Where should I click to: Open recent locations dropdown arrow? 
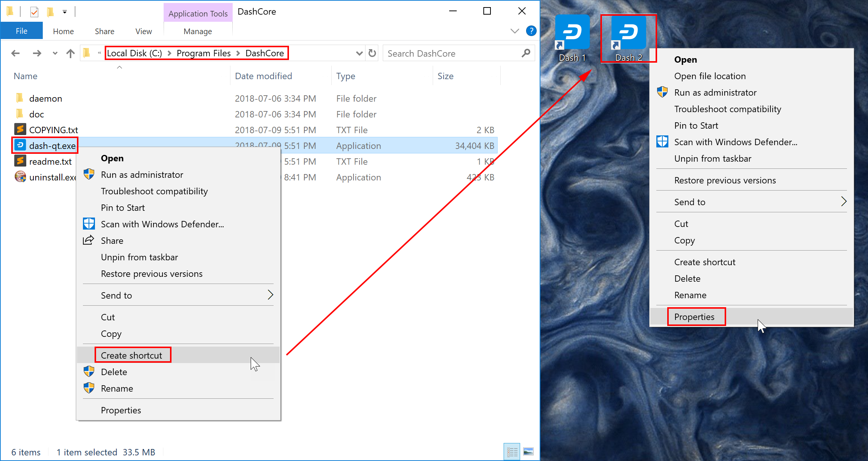[x=55, y=53]
